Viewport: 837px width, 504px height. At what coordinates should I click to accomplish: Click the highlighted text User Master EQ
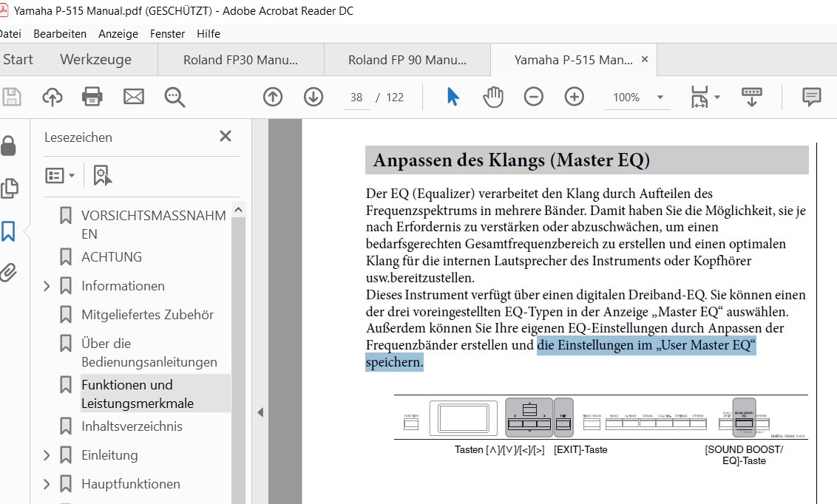[705, 345]
